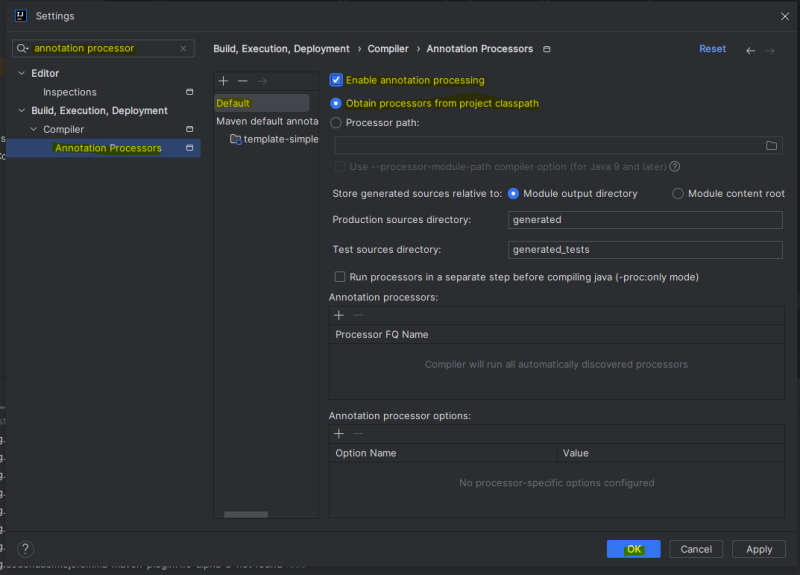
Task: Add an annotation processor option
Action: click(x=339, y=434)
